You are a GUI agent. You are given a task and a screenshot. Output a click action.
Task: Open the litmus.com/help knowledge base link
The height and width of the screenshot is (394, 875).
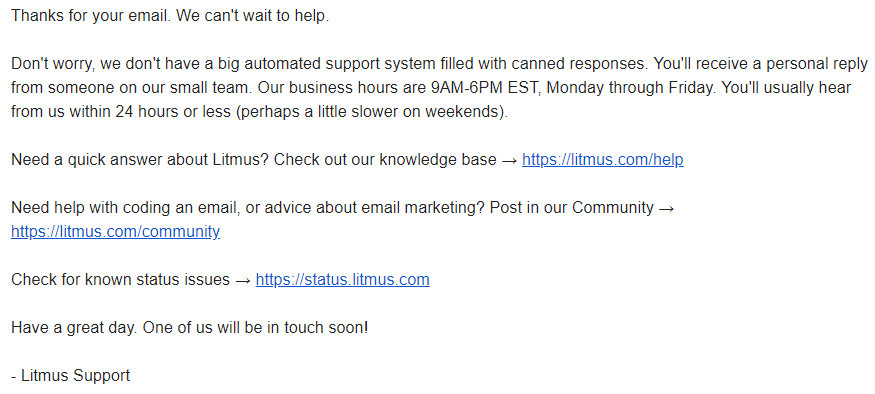click(602, 160)
